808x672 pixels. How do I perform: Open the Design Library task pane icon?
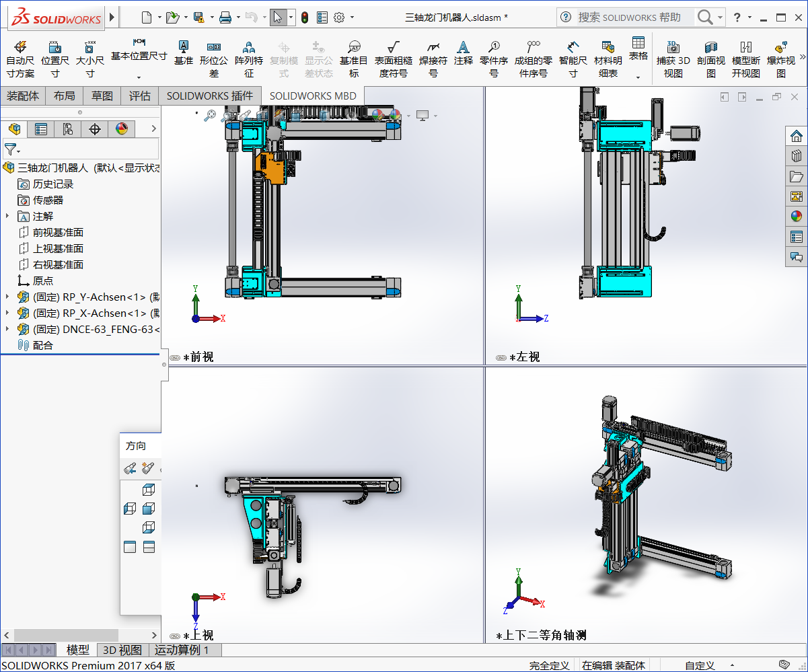tap(797, 156)
